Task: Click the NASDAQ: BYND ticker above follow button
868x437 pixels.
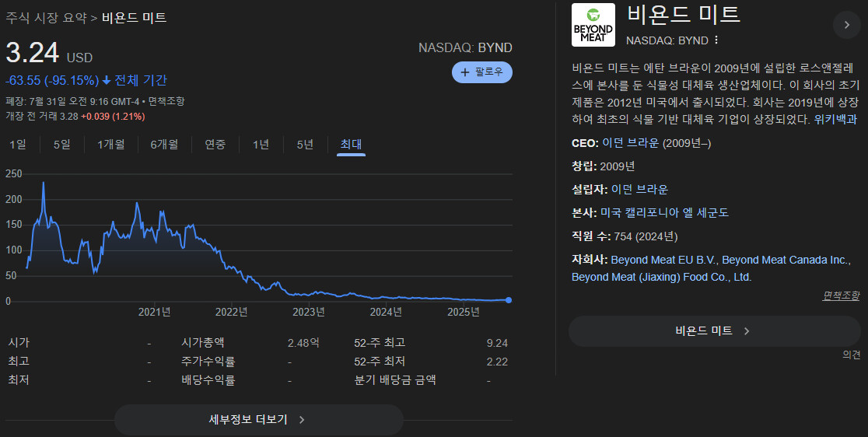Action: point(465,48)
